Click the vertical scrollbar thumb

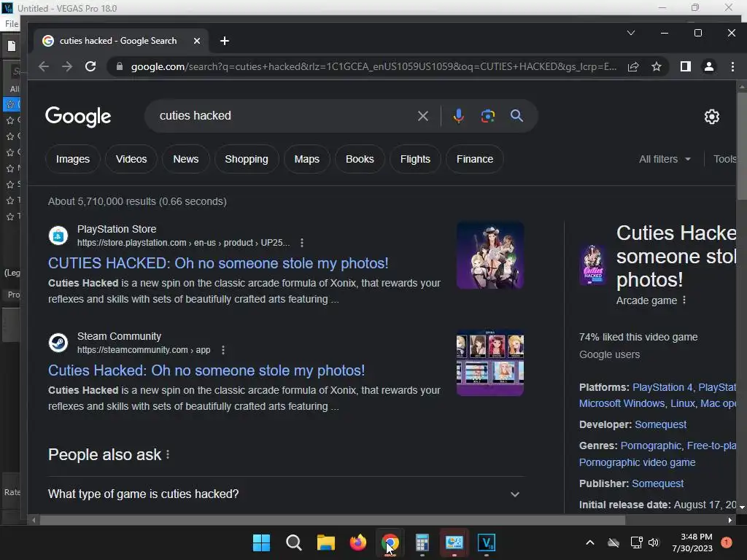[742, 146]
